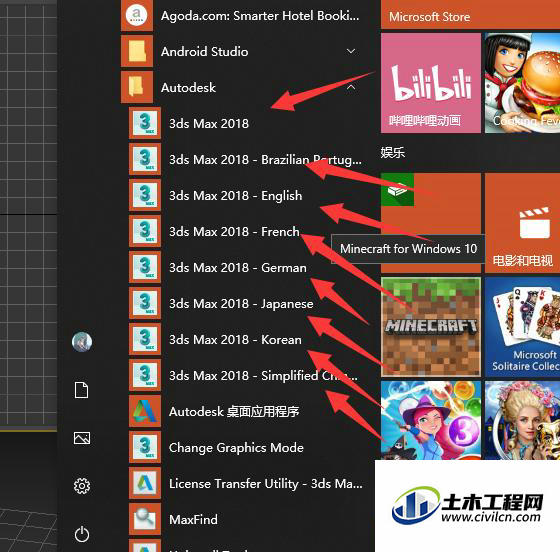Viewport: 560px width, 552px height.
Task: Click the 3ds Max 2018 Japanese icon
Action: 145,303
